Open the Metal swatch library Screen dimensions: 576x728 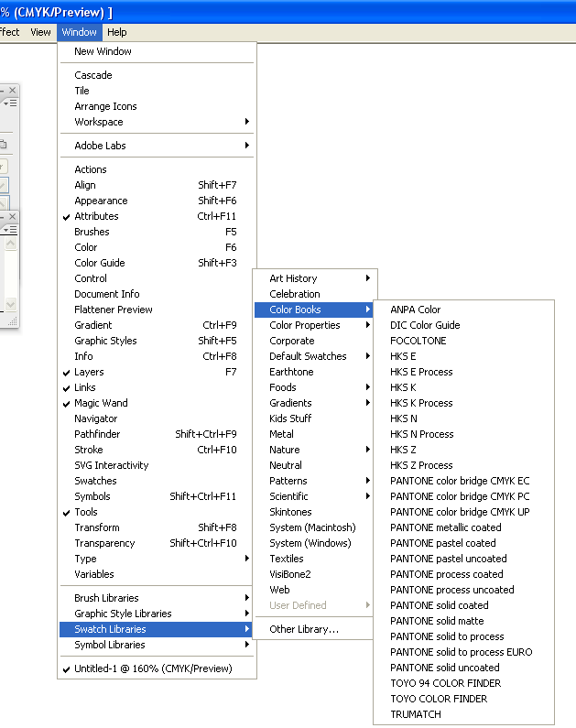(x=314, y=434)
